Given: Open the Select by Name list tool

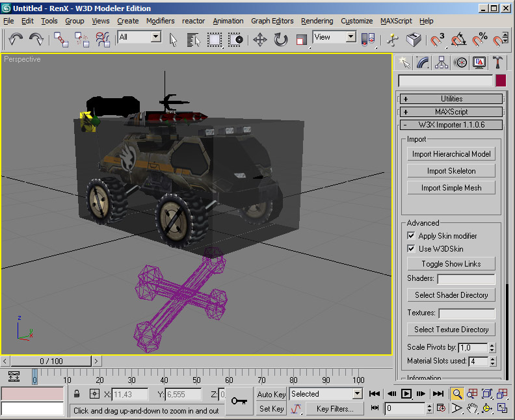Looking at the screenshot, I should [x=194, y=40].
